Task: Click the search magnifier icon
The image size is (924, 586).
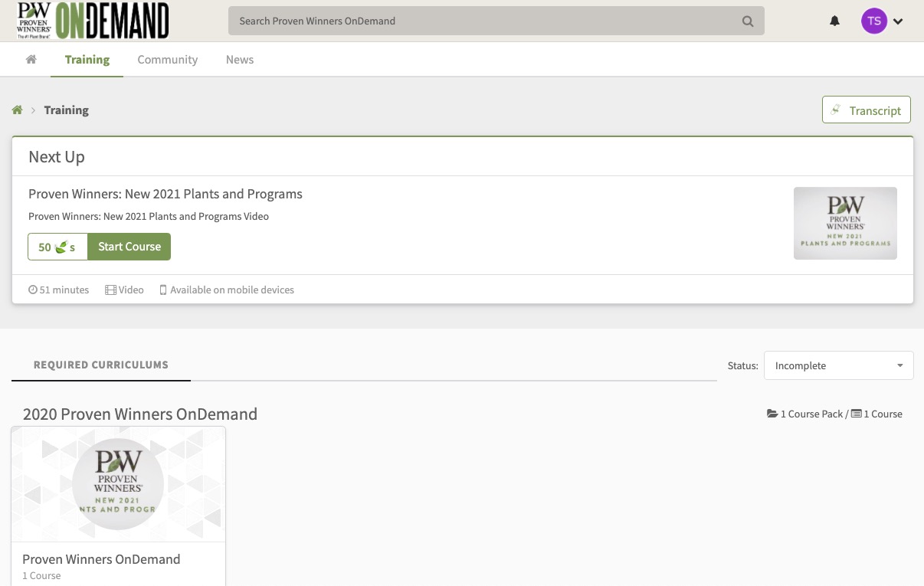Action: click(x=748, y=21)
